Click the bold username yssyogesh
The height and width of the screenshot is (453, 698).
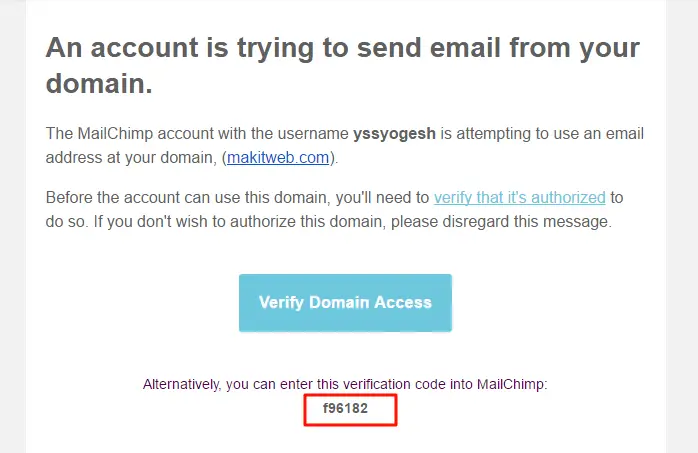click(394, 133)
